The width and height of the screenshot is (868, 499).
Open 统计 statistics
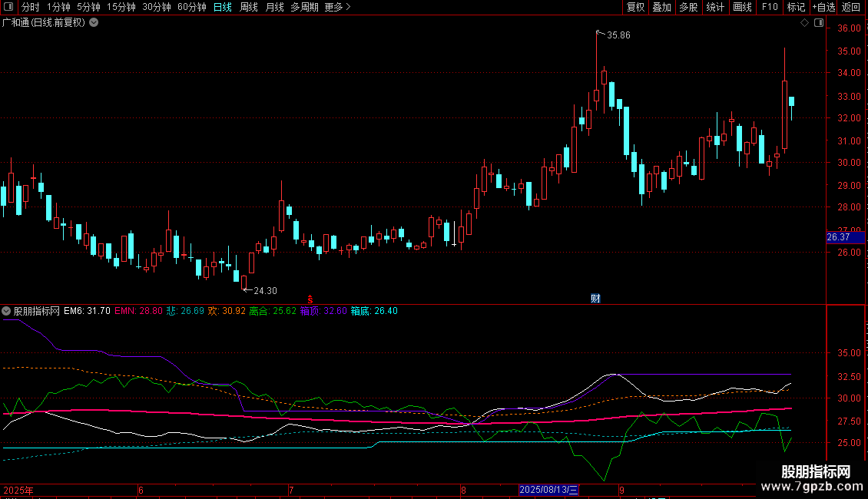point(715,7)
